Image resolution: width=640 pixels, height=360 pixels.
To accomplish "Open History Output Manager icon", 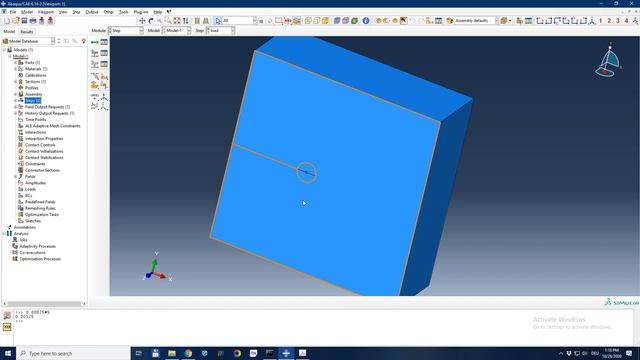I will pyautogui.click(x=104, y=64).
